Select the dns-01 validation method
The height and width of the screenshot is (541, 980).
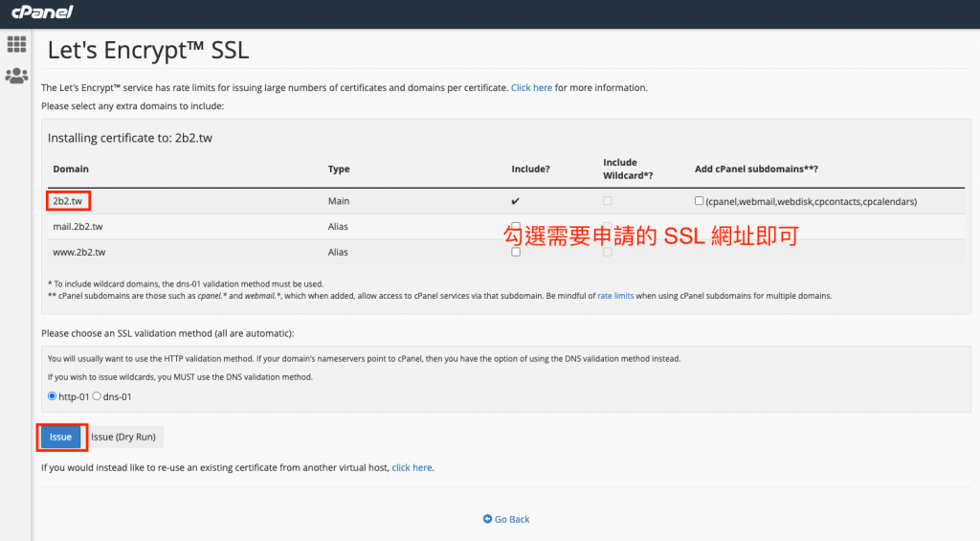click(97, 395)
